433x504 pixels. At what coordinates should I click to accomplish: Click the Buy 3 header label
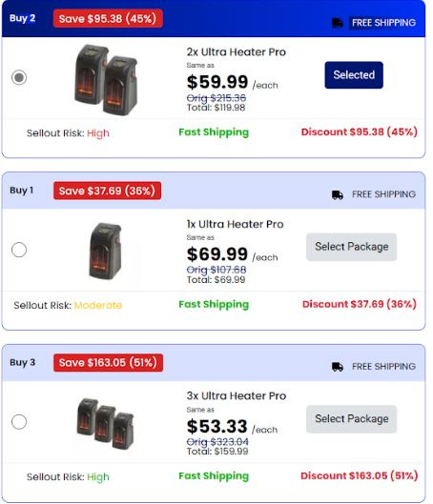23,363
